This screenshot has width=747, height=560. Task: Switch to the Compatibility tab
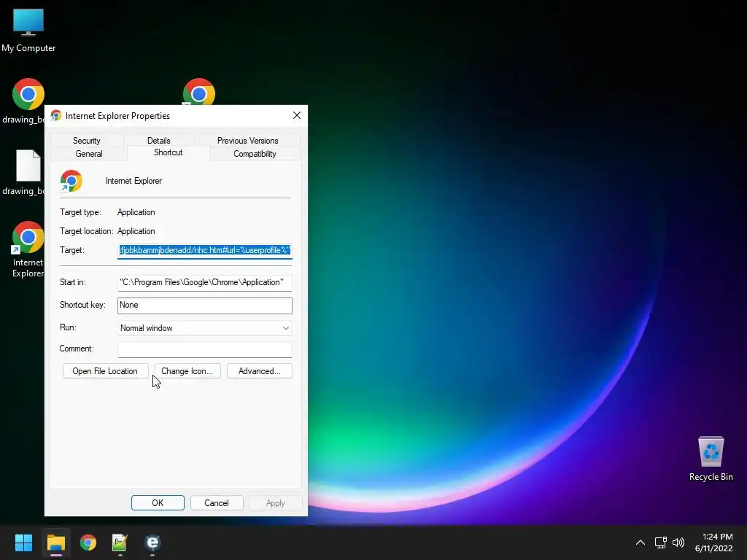coord(255,154)
